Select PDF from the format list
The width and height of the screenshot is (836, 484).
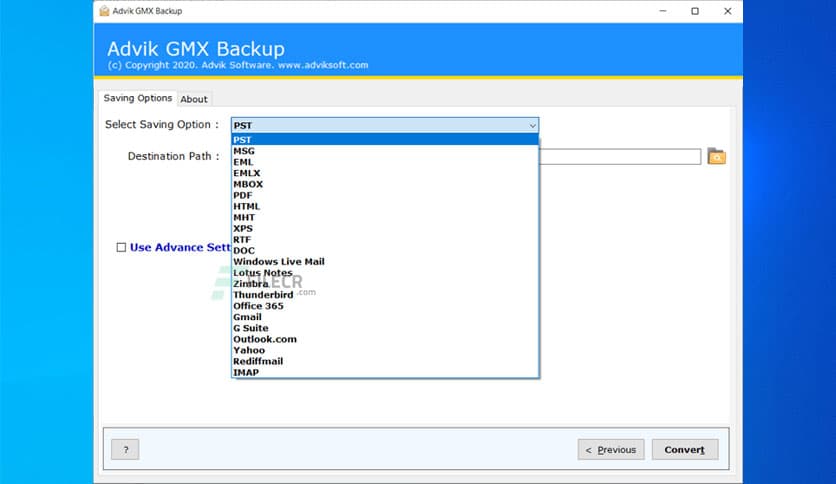click(x=385, y=195)
